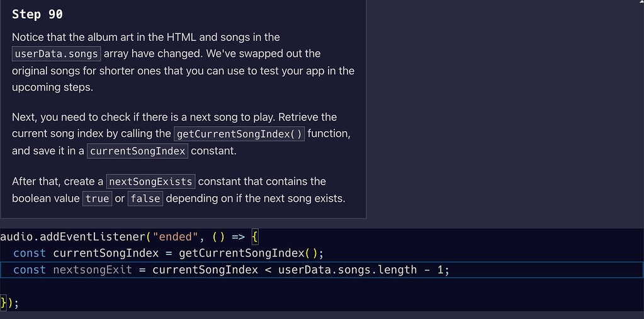Click the nextSongExists inline code in instructions

coord(150,182)
